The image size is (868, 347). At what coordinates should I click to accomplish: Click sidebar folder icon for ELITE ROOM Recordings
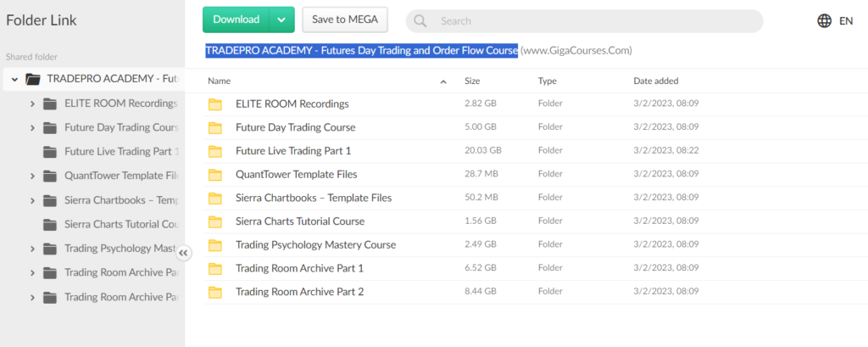coord(50,104)
